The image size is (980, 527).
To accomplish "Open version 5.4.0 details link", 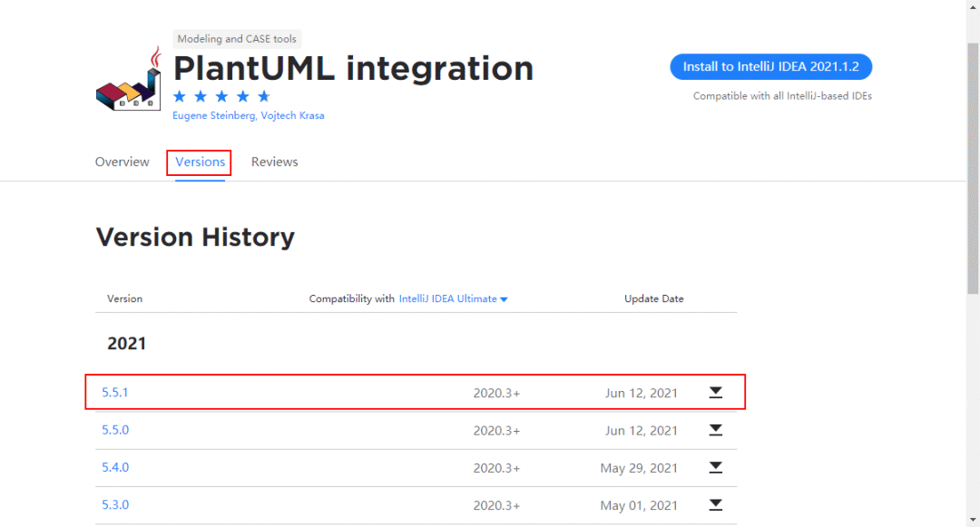I will pos(115,467).
